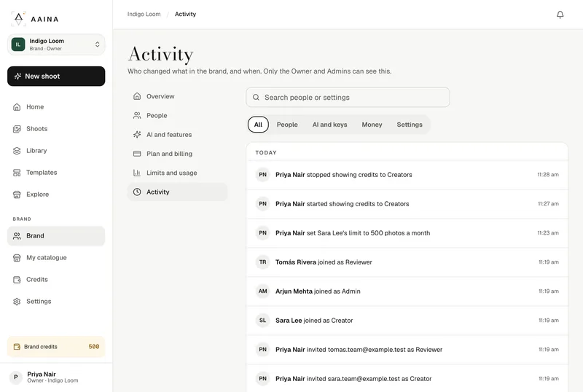The width and height of the screenshot is (583, 392).
Task: Click the Activity clock icon
Action: 137,192
